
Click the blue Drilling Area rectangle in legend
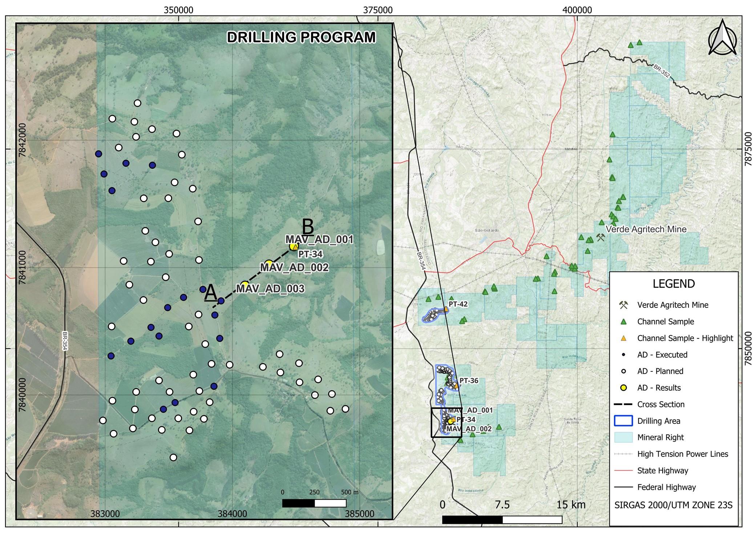pyautogui.click(x=623, y=421)
